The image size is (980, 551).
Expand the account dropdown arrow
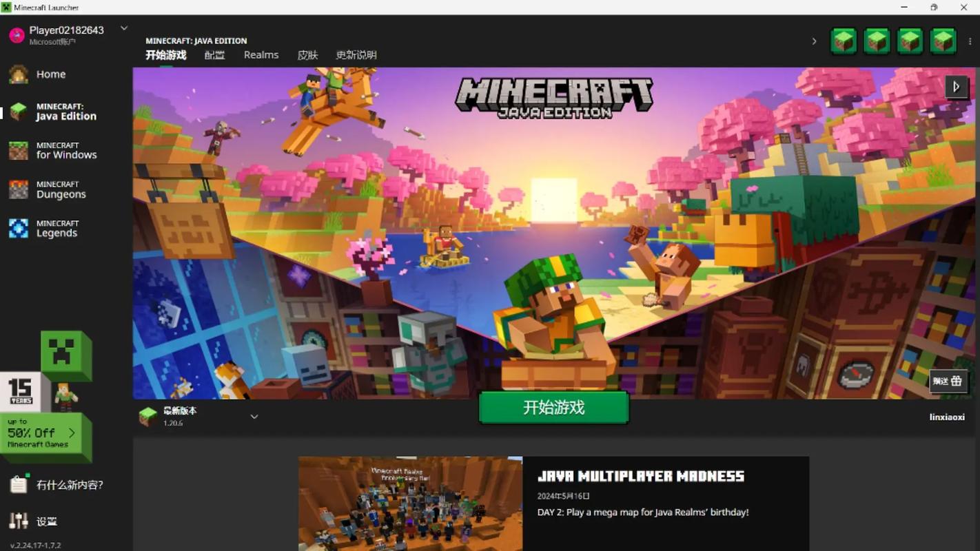point(124,28)
